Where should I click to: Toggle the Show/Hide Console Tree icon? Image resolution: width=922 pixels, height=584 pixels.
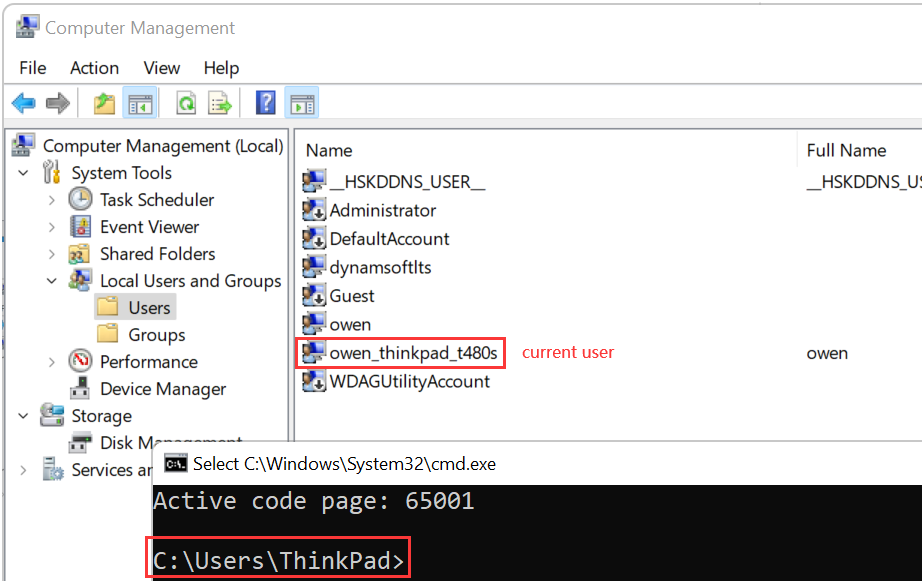pos(139,103)
